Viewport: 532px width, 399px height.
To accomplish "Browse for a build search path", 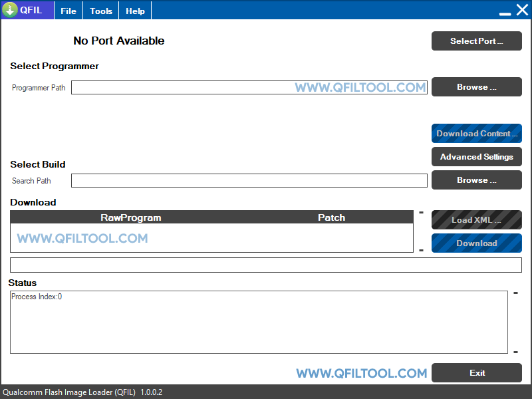I will click(476, 180).
